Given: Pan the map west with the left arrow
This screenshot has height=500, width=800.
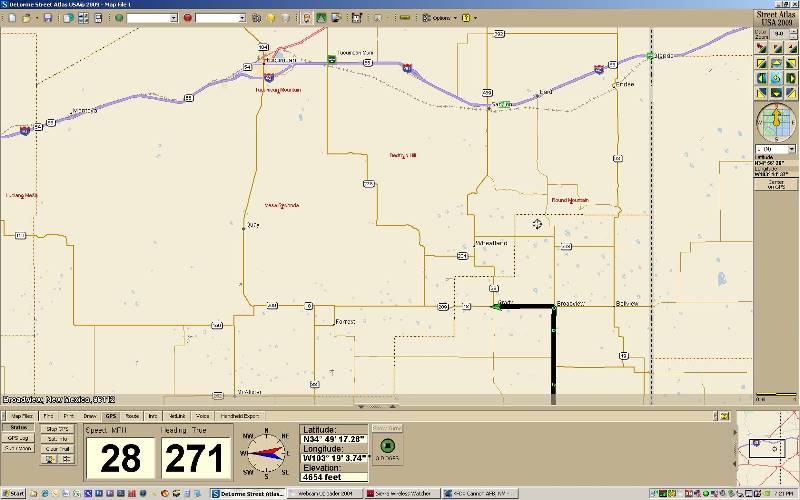Looking at the screenshot, I should click(761, 78).
